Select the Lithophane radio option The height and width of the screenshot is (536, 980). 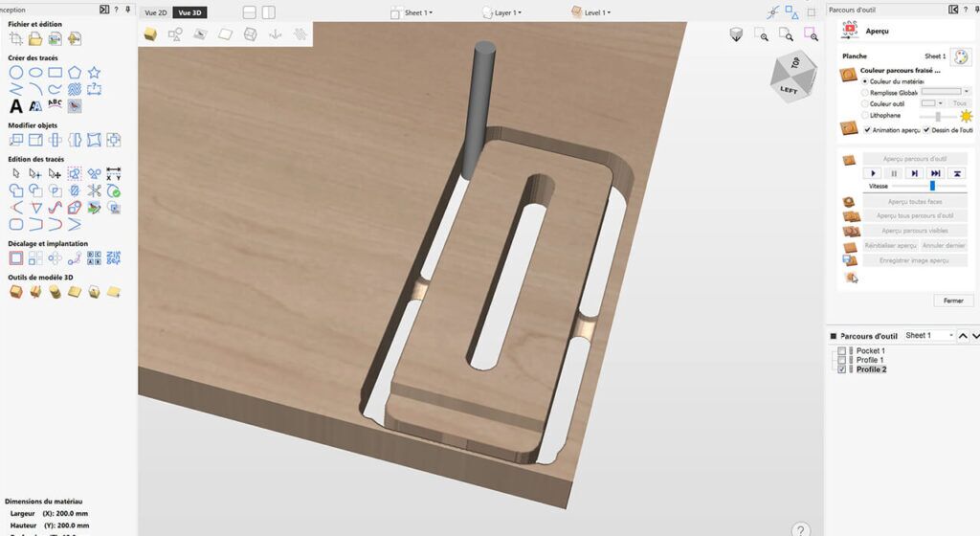click(x=865, y=115)
